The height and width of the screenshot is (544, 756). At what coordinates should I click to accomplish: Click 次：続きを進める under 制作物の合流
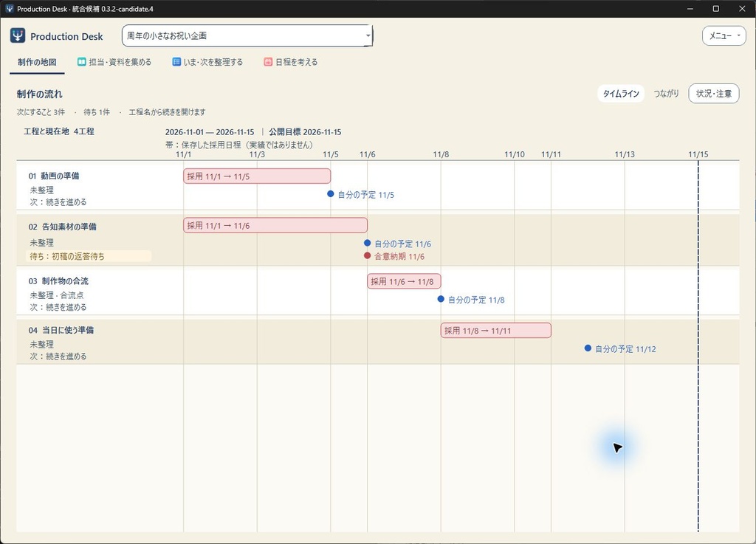58,307
